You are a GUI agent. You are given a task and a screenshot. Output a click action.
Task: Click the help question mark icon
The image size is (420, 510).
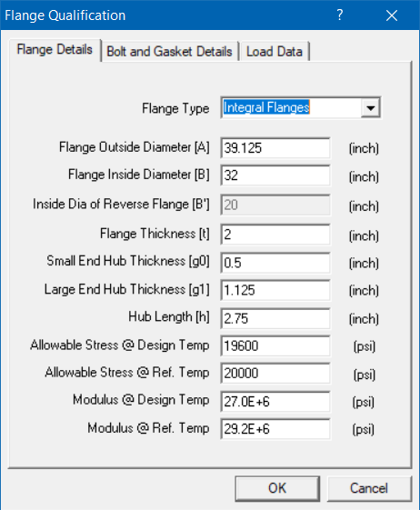coord(340,15)
